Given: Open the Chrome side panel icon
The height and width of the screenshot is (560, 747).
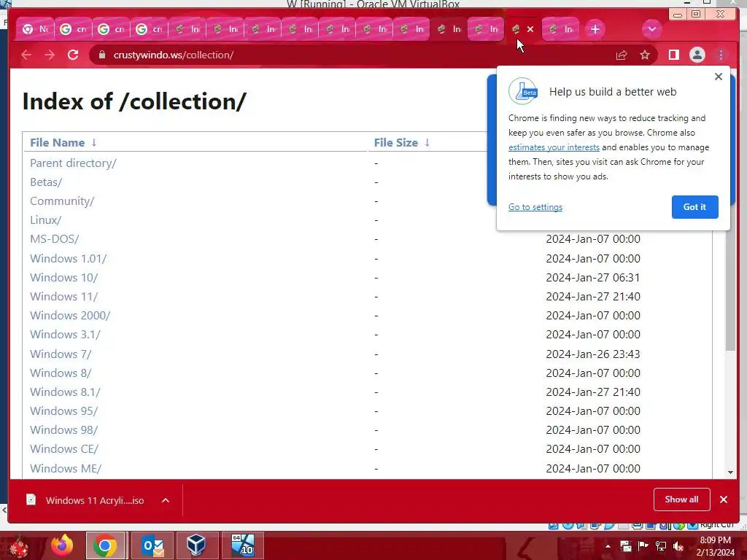Looking at the screenshot, I should point(673,55).
